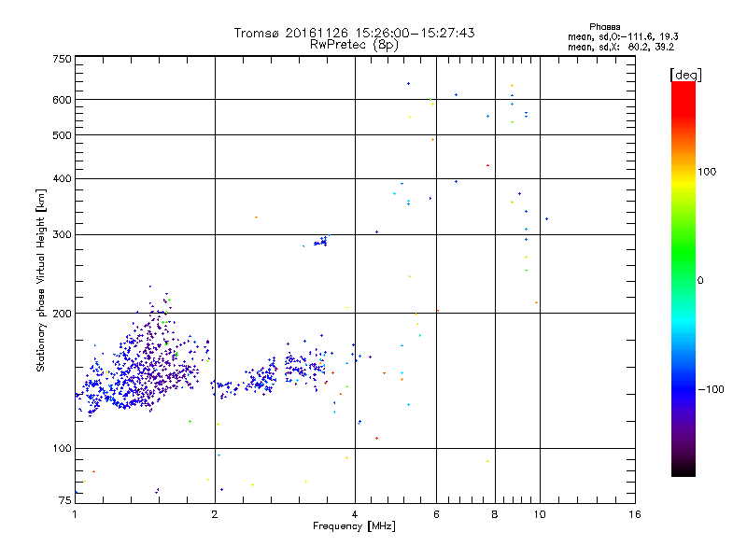
Task: Click the y-axis tick label '200'
Action: [62, 314]
